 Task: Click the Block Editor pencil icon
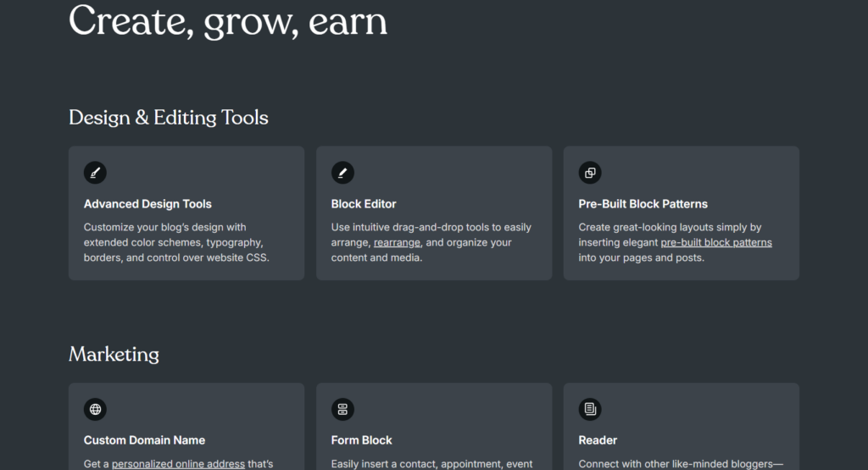(x=342, y=173)
